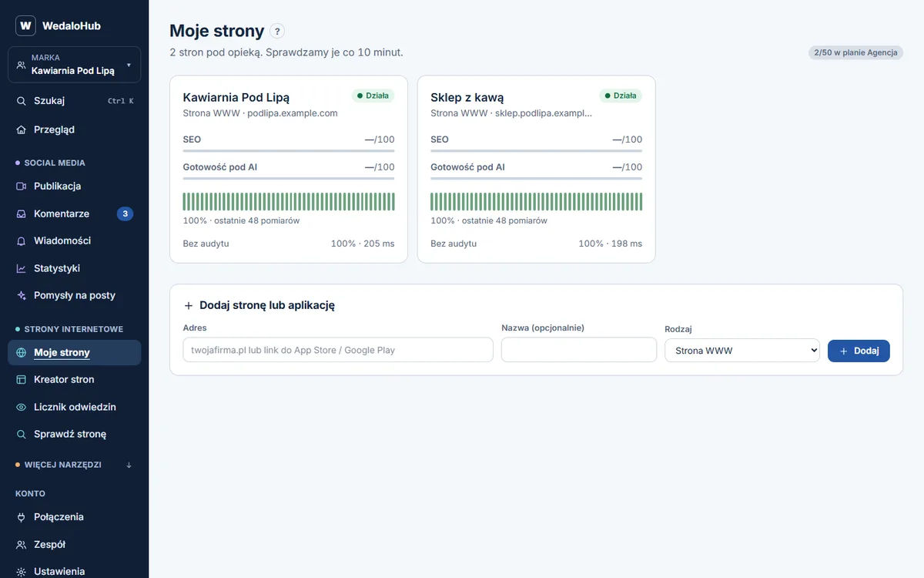The width and height of the screenshot is (924, 578).
Task: Open Pomysły na posty
Action: [x=74, y=296]
